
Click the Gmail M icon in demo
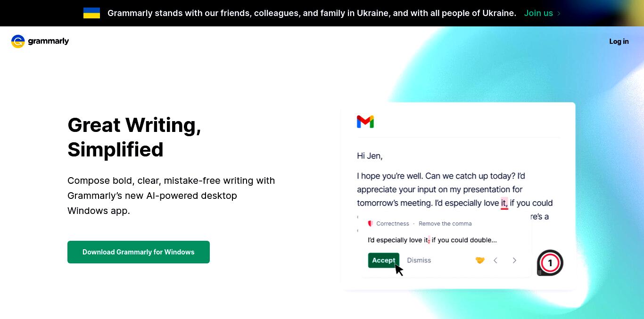tap(365, 122)
